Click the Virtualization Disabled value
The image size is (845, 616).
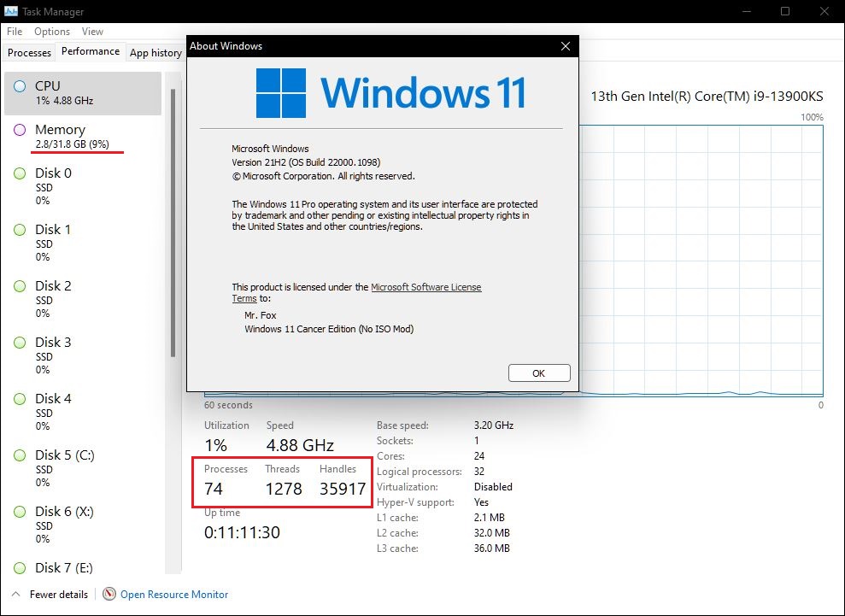493,487
